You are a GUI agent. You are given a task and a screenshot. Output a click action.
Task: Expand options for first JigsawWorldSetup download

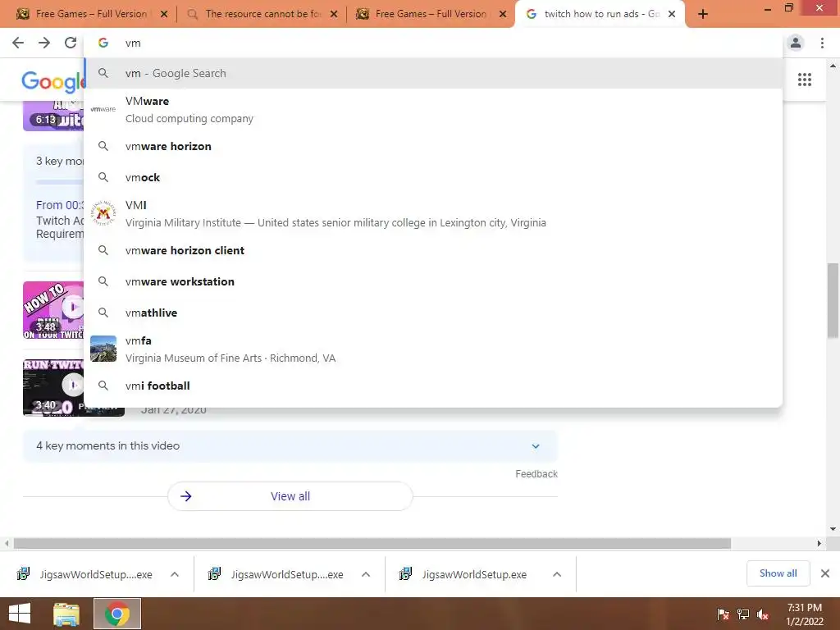coord(175,574)
